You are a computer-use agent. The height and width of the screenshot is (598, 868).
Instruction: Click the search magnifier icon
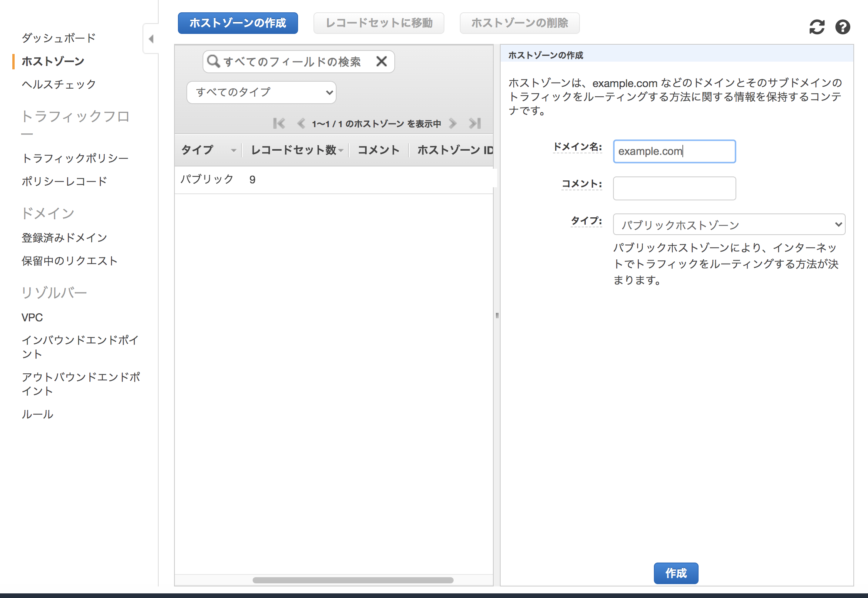point(213,61)
